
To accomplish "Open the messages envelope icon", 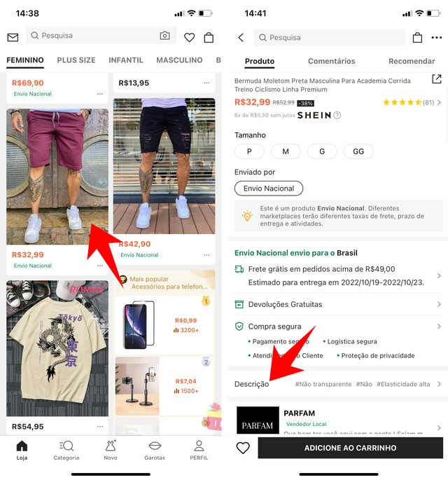I will tap(13, 37).
